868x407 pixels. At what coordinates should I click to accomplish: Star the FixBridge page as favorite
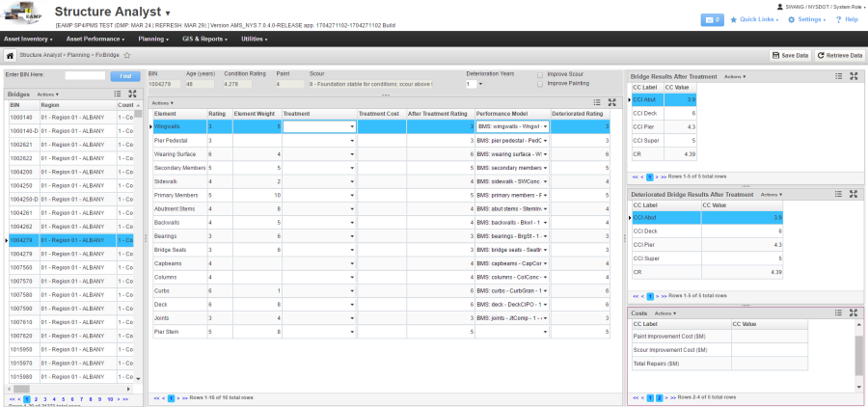[126, 56]
